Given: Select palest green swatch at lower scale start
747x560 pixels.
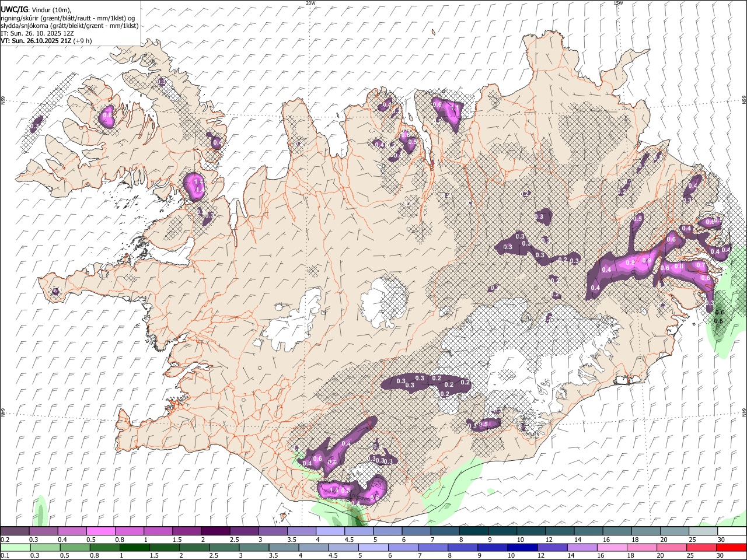Looking at the screenshot, I should pyautogui.click(x=15, y=547).
